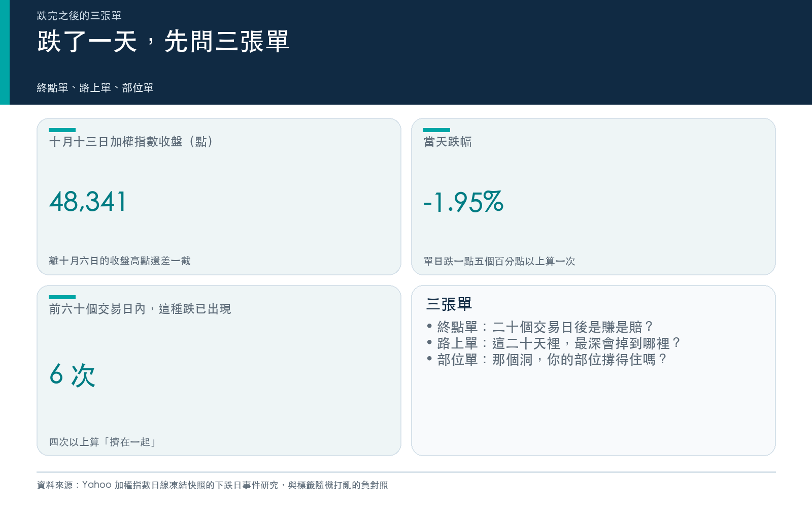Click label 前六十個交易日內，這種跌已出現

(140, 309)
